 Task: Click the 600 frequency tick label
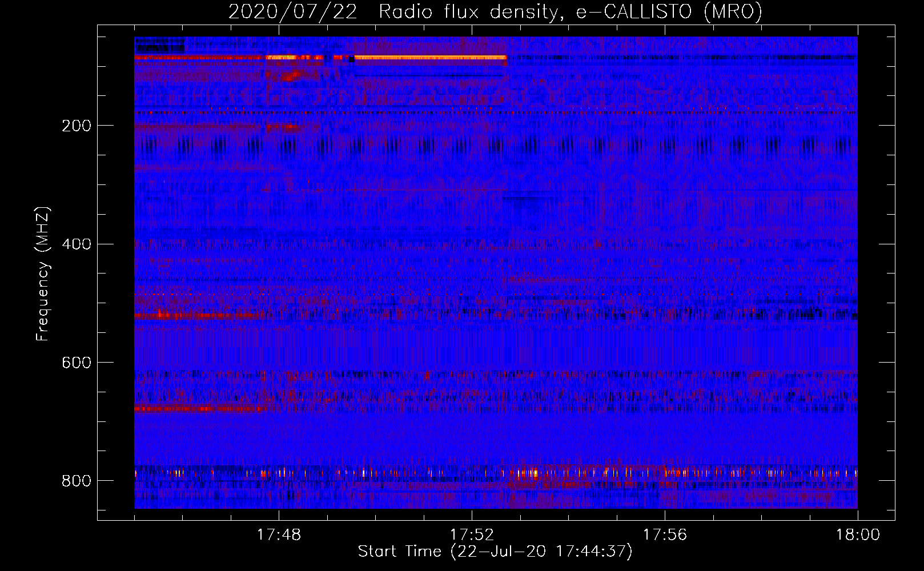77,363
